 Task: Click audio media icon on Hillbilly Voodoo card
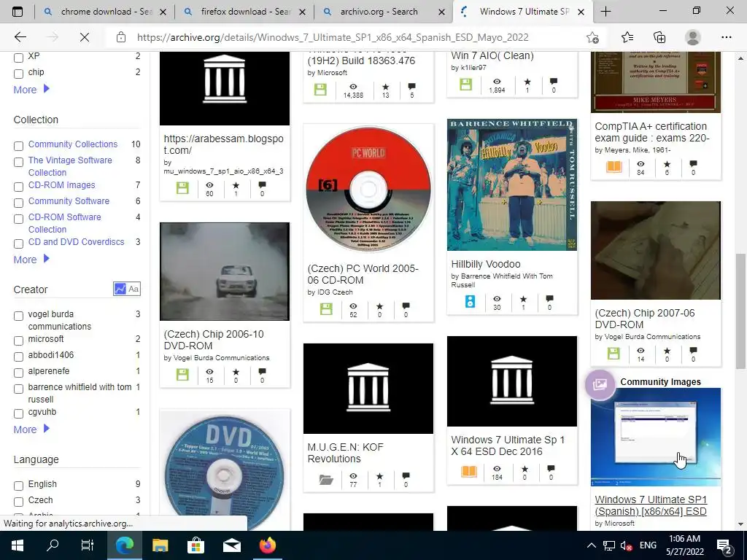[470, 301]
